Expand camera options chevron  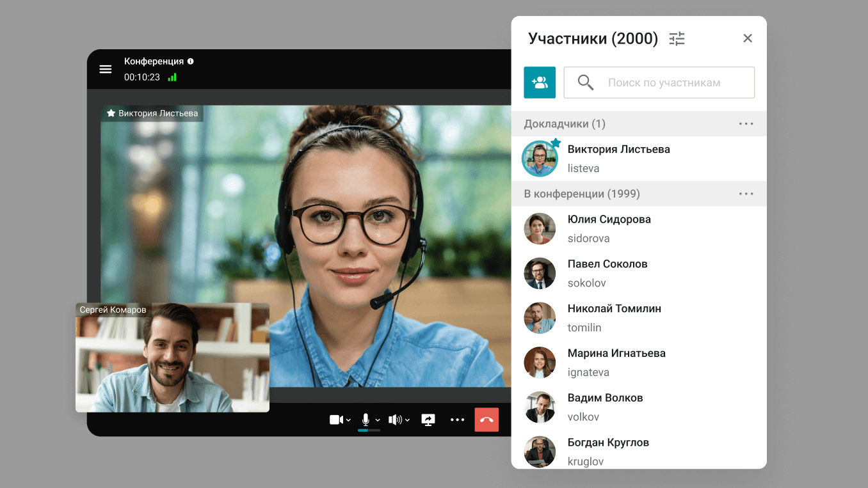tap(348, 420)
